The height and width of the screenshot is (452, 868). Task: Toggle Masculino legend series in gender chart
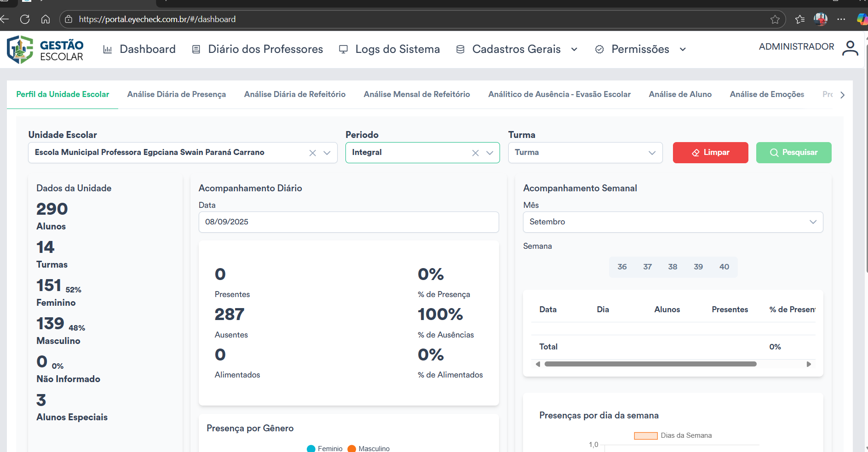(x=368, y=448)
